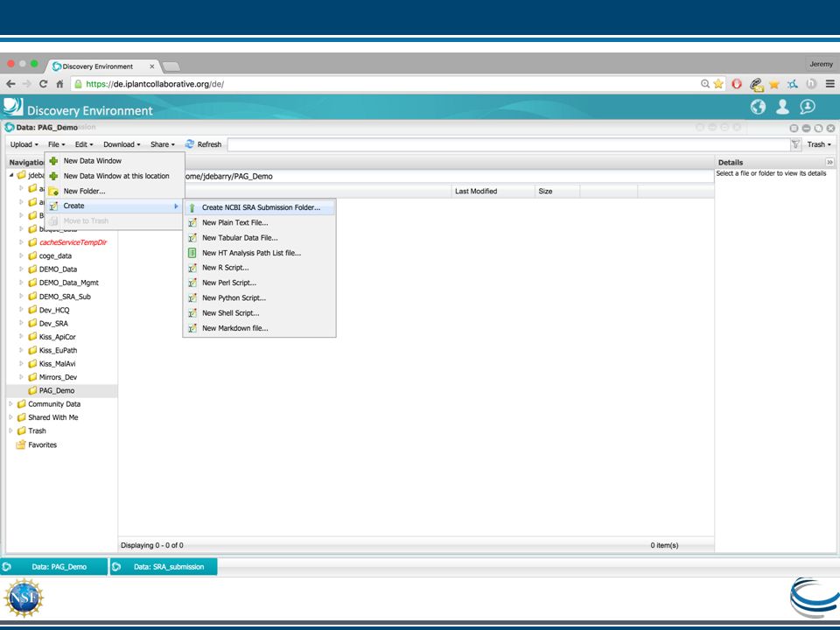Open the Favorites item in navigation
This screenshot has width=840, height=630.
(42, 444)
